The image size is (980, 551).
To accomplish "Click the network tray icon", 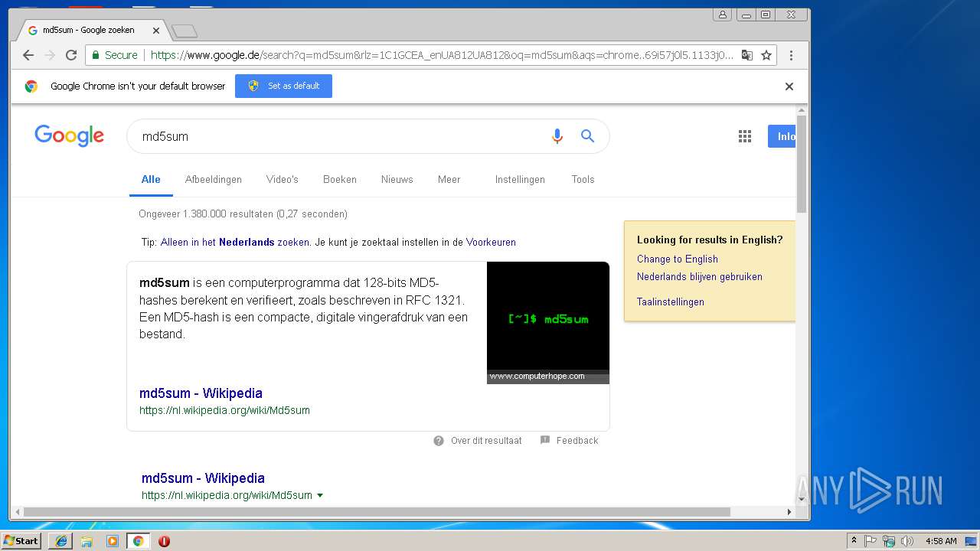I will coord(889,541).
